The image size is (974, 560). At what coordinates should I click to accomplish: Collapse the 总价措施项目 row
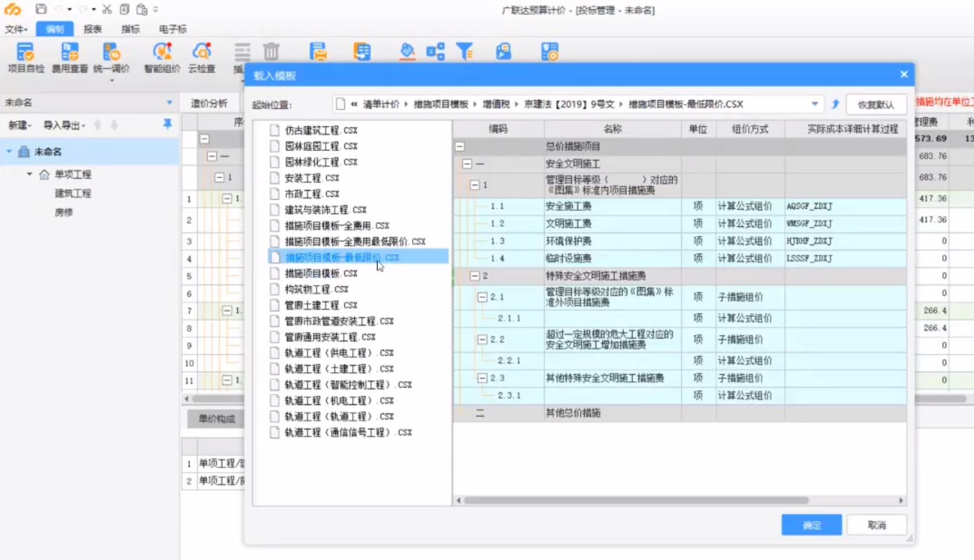[460, 147]
